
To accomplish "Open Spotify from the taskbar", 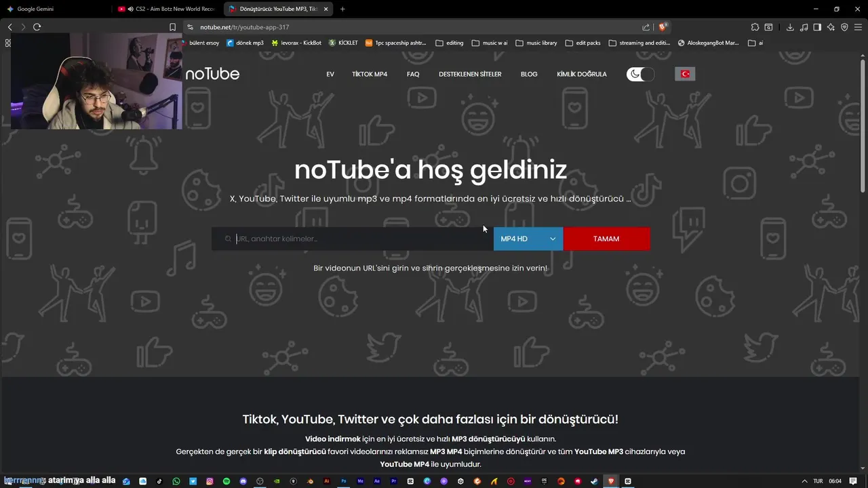I will [x=226, y=481].
